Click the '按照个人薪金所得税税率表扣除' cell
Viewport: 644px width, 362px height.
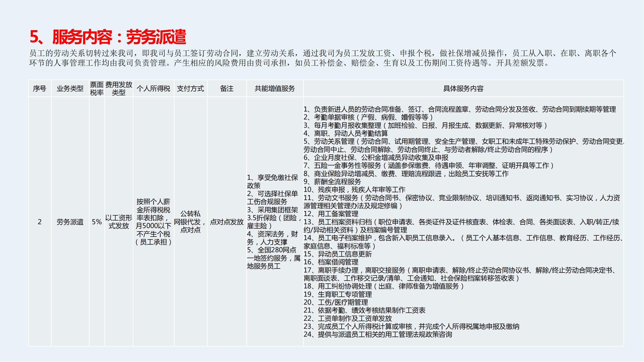[x=153, y=222]
